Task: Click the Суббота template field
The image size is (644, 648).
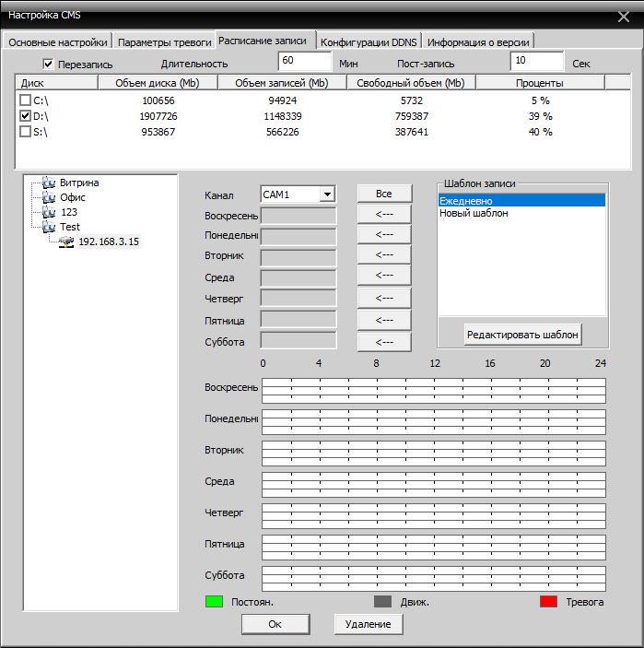Action: 299,341
